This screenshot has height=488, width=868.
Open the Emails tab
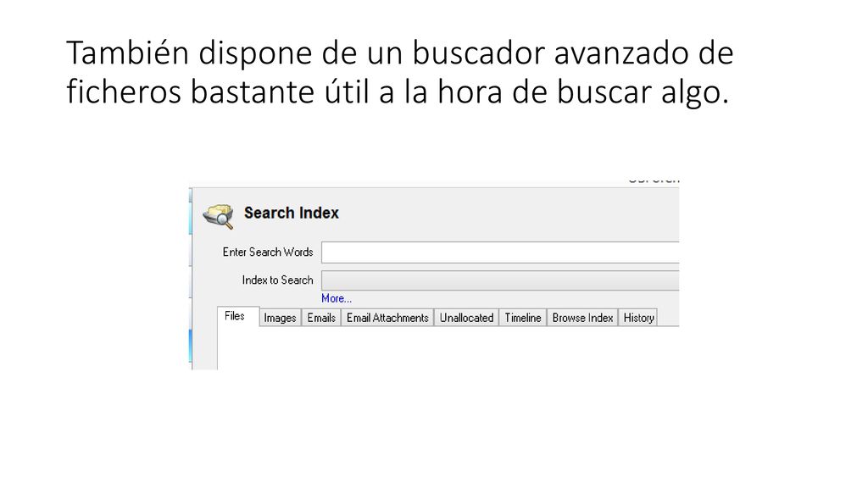point(321,318)
